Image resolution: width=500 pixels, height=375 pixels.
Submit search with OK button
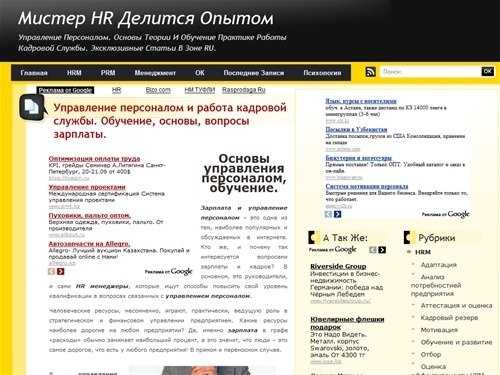487,71
